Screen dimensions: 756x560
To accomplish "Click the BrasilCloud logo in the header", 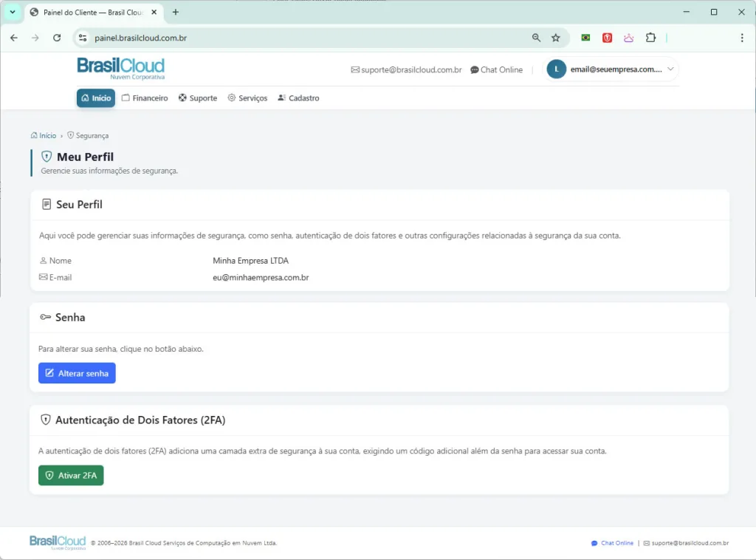I will click(x=120, y=67).
